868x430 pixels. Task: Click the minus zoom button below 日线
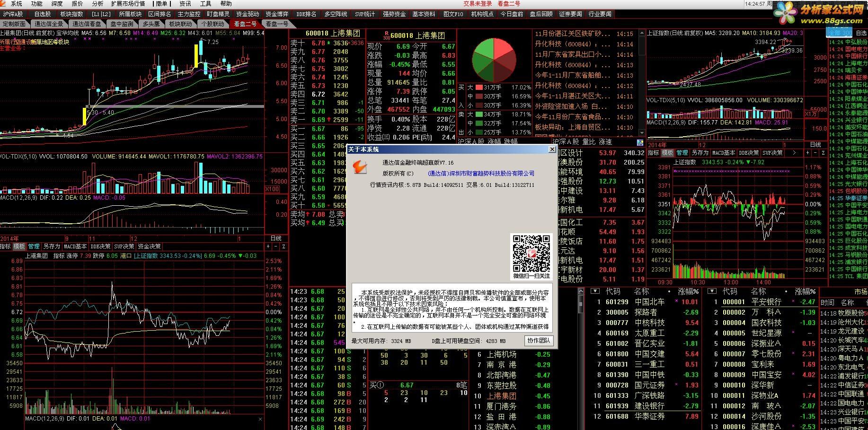276,246
